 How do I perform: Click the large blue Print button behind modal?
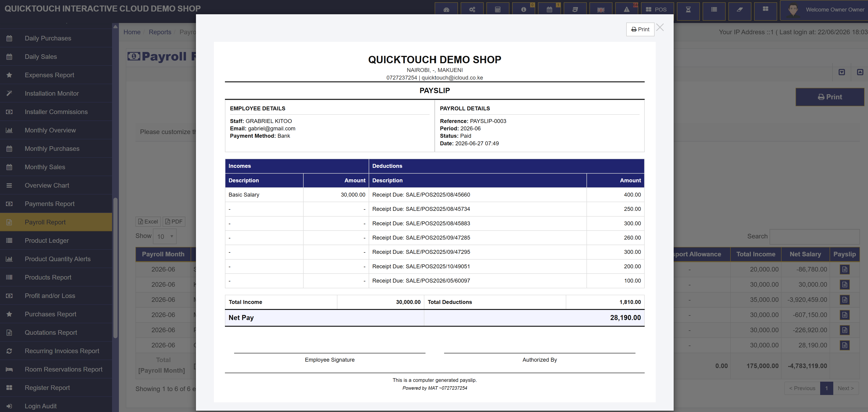[x=830, y=97]
